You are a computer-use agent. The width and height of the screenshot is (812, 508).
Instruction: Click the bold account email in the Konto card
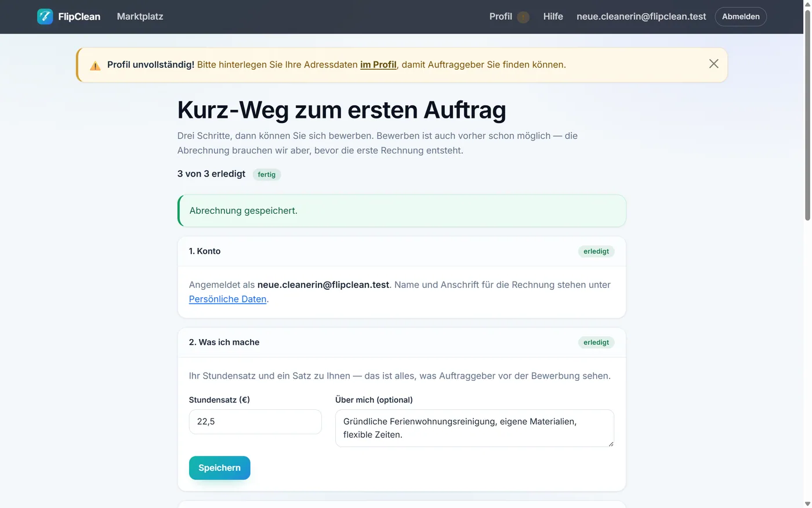[x=323, y=284]
